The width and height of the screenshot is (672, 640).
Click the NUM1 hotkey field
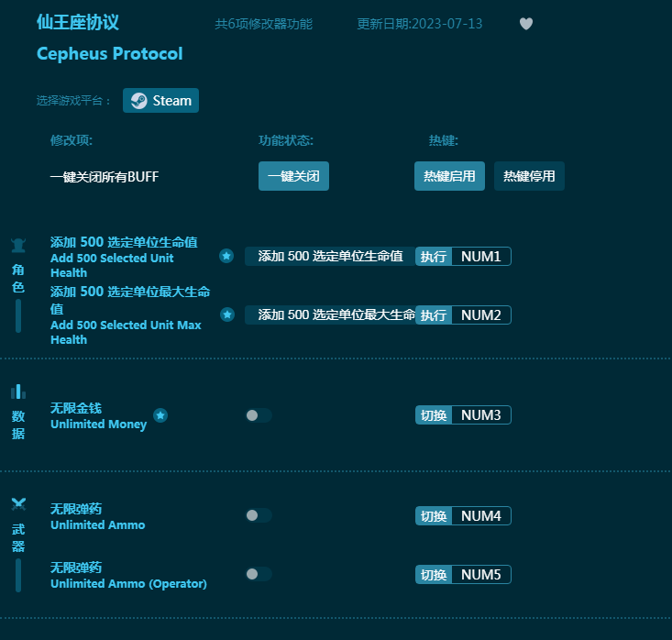[481, 257]
